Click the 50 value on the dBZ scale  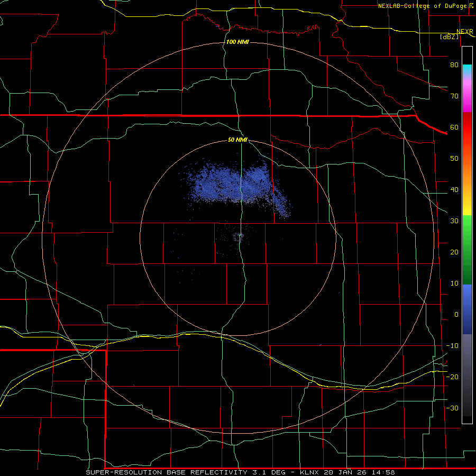coord(454,159)
